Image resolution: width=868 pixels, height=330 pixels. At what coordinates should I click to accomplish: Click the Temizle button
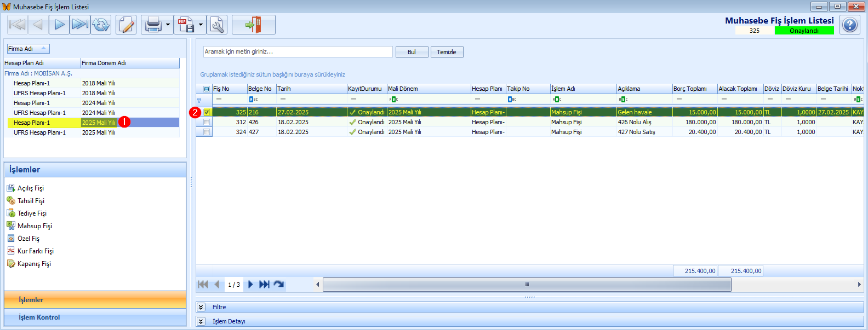447,52
